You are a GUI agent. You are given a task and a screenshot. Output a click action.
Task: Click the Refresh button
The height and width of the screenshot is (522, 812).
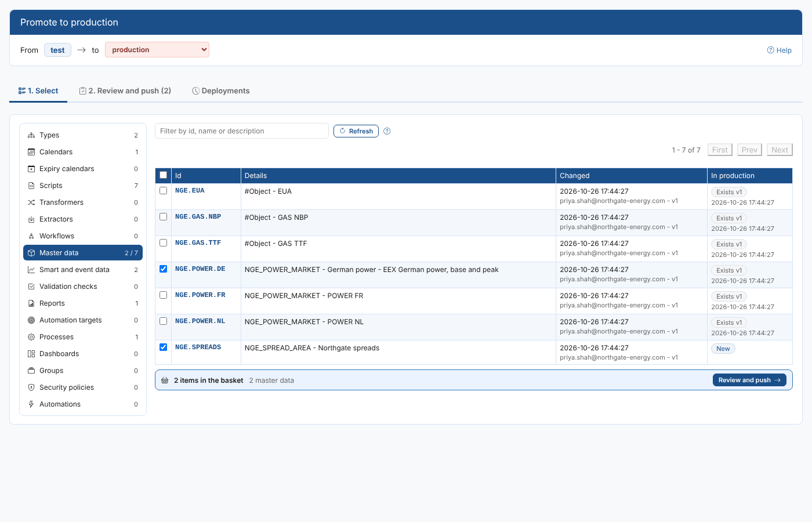point(356,131)
